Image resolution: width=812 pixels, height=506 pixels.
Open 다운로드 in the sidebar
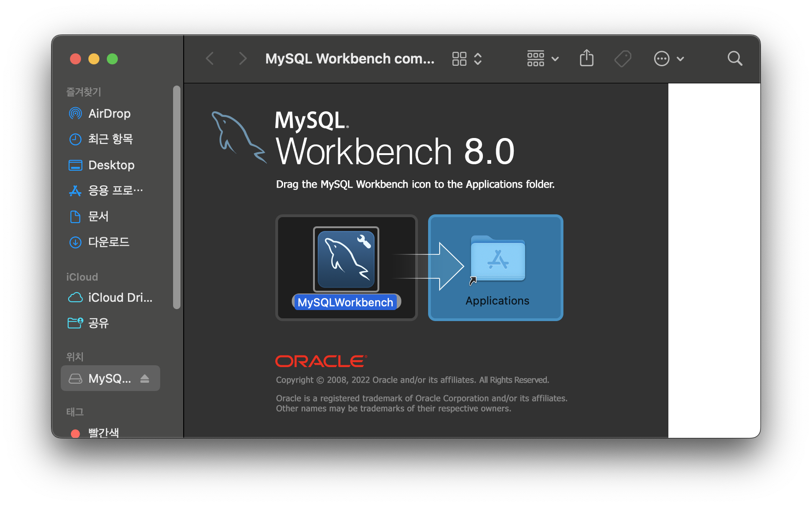click(x=110, y=242)
